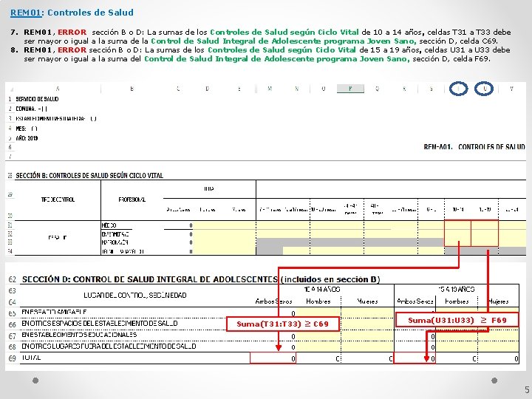532x399 pixels.
Task: Select row 62 header
Action: [x=13, y=279]
